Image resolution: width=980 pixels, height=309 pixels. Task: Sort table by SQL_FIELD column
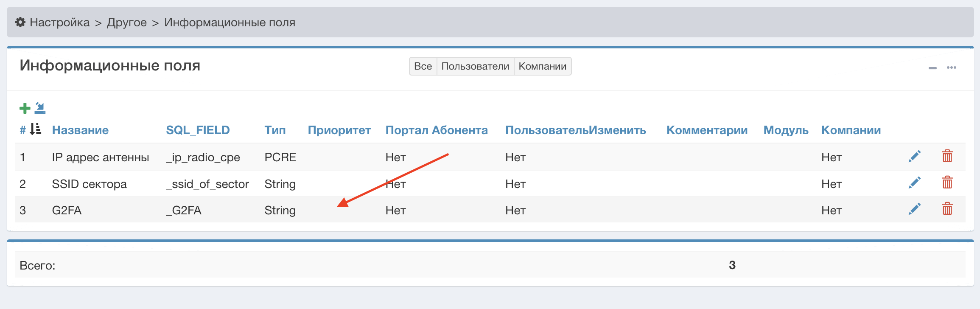click(x=198, y=130)
